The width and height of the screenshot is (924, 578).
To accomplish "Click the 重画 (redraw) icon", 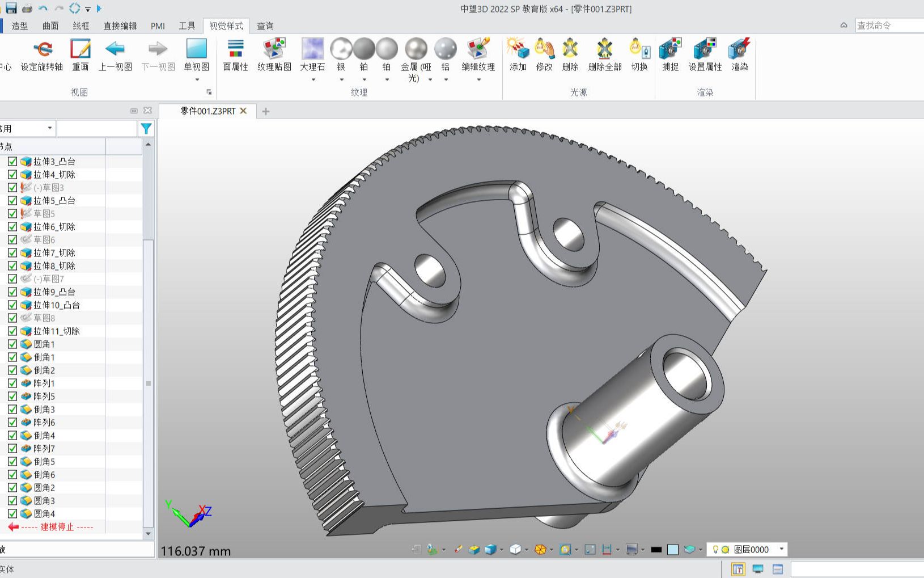I will [80, 49].
